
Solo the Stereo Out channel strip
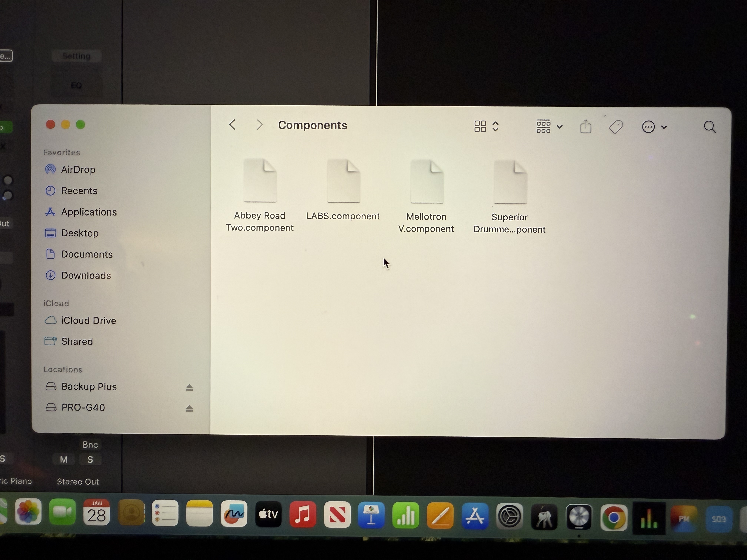(x=90, y=459)
